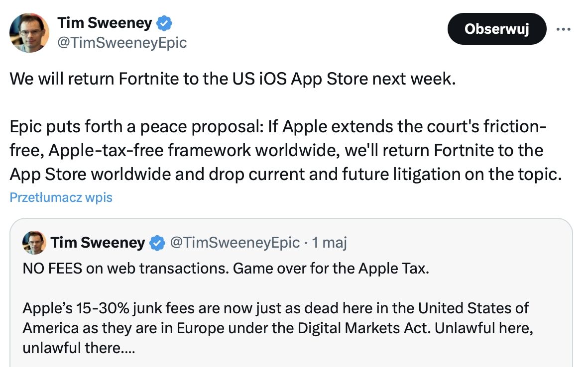Open Tim Sweeney's large profile photo
The image size is (588, 367).
(x=29, y=33)
